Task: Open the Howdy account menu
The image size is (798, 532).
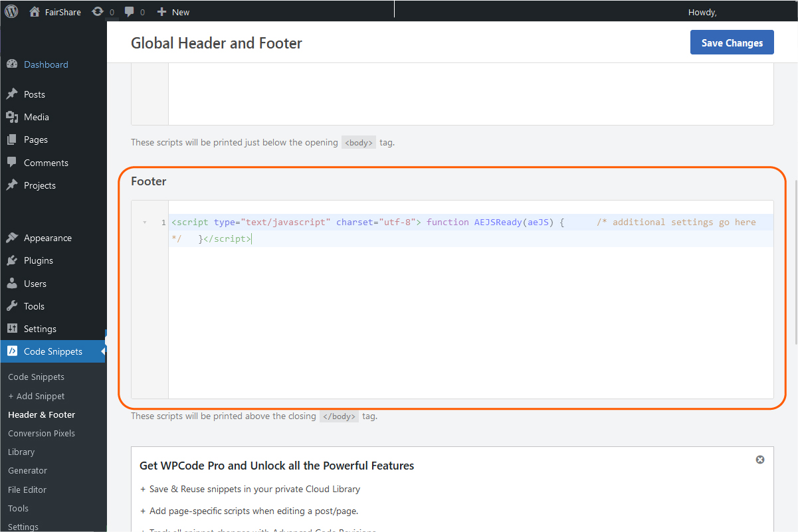Action: 702,12
